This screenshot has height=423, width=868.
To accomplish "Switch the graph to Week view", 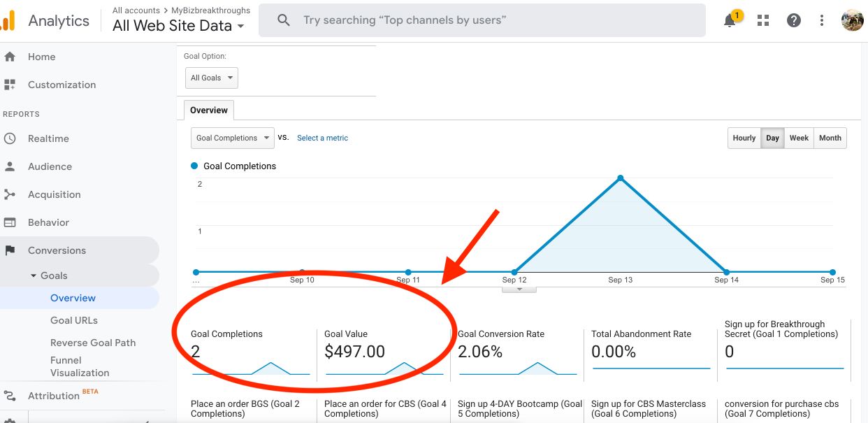I will [x=799, y=138].
